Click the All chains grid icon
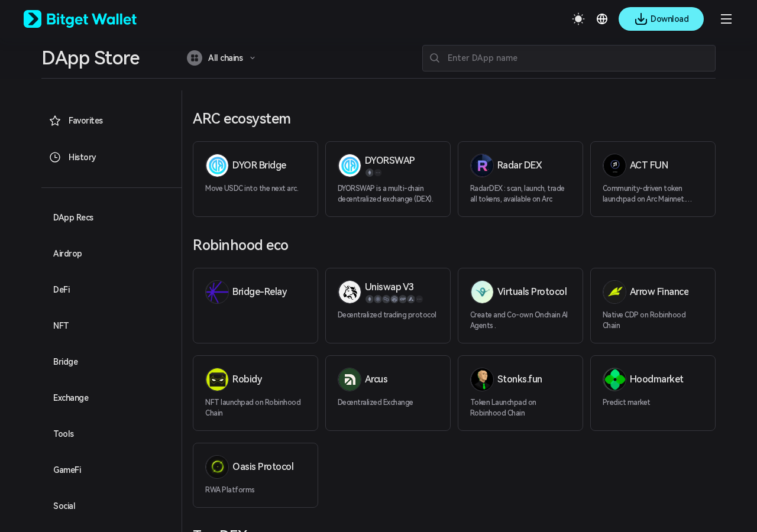 pyautogui.click(x=195, y=58)
